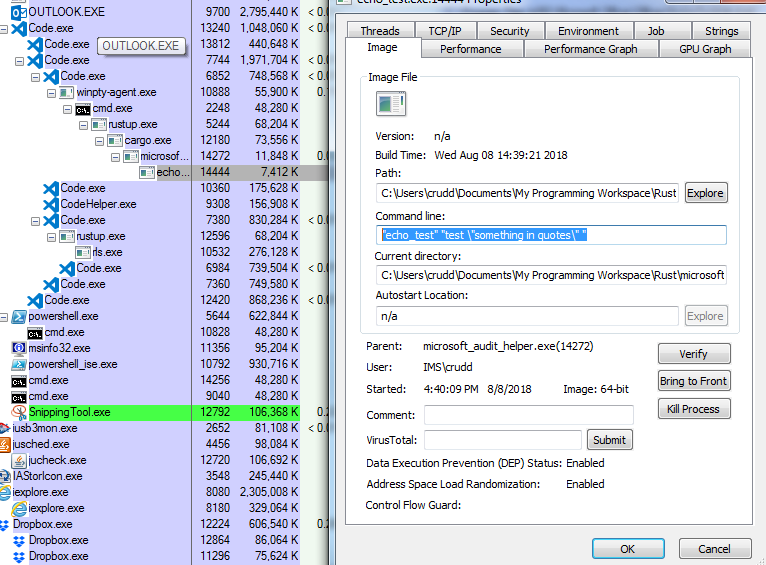Click the winpty-agent.exe process icon
766x565 pixels.
[x=66, y=92]
